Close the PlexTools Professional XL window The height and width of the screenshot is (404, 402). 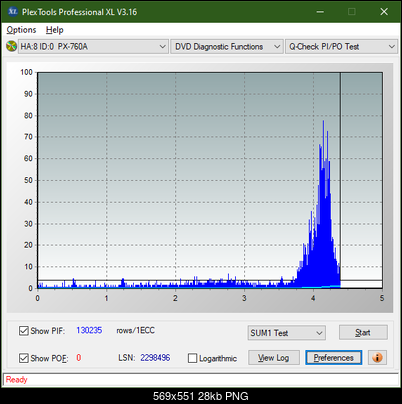(384, 12)
